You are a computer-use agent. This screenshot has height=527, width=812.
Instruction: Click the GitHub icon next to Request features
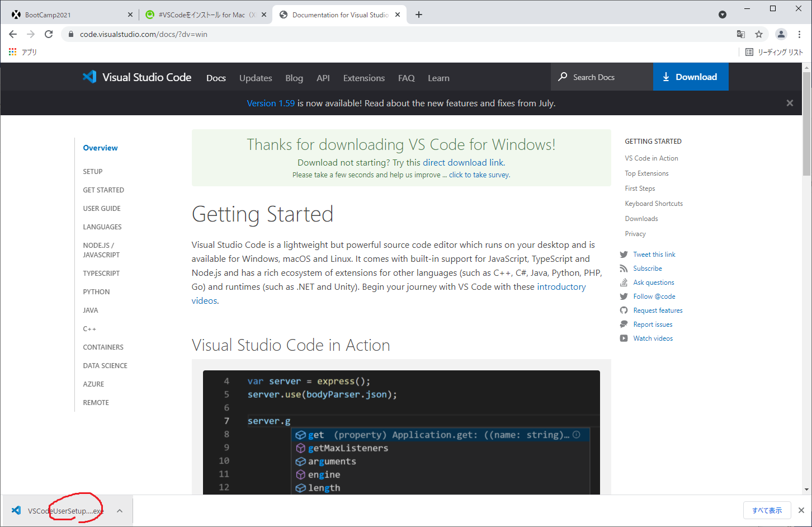624,310
